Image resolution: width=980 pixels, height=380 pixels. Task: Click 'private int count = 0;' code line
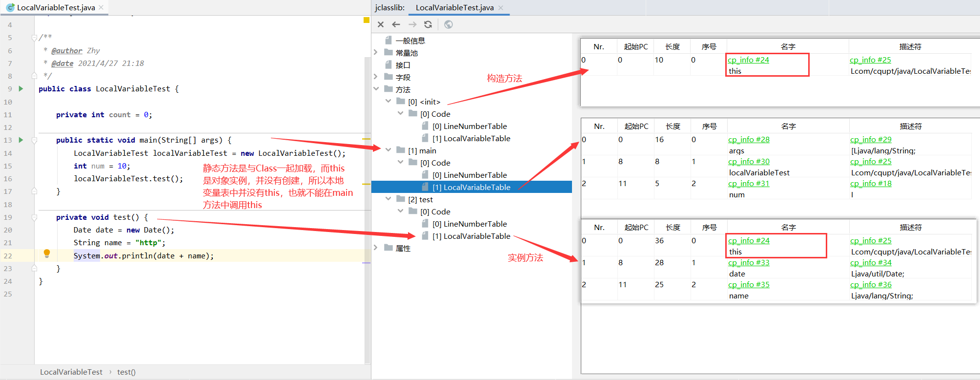(x=104, y=115)
